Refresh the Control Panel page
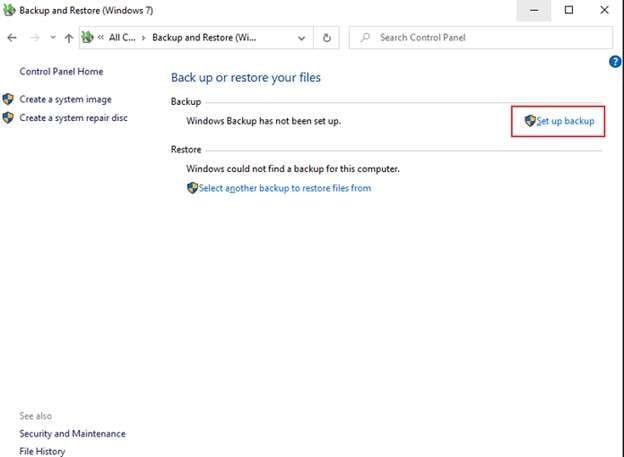 click(x=327, y=38)
